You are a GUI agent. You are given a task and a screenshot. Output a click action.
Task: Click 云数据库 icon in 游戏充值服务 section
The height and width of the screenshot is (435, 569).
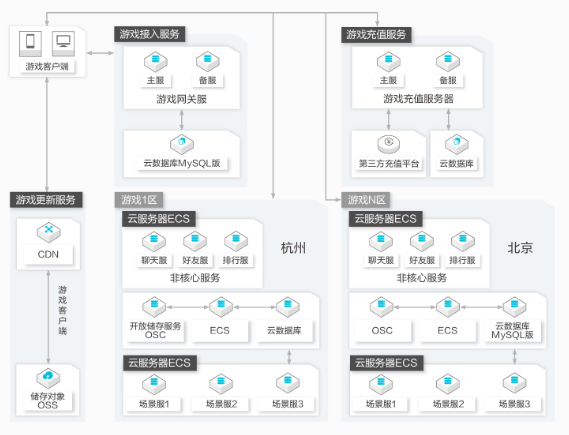[x=457, y=144]
